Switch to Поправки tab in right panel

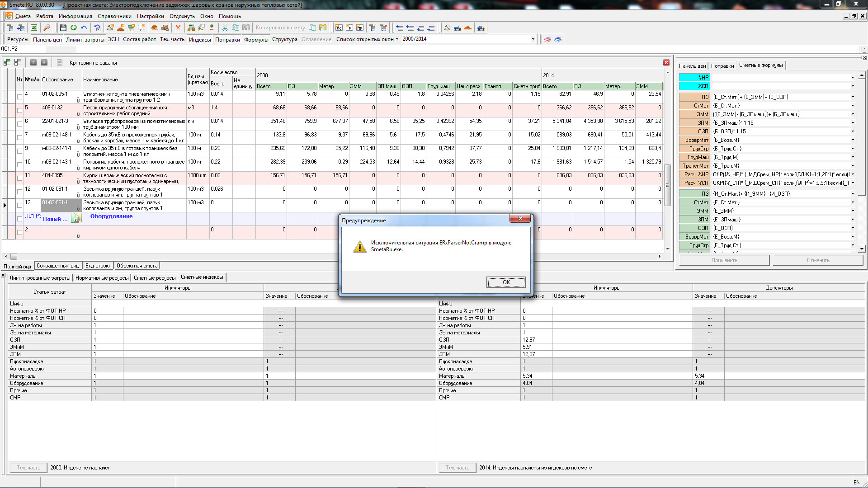722,66
